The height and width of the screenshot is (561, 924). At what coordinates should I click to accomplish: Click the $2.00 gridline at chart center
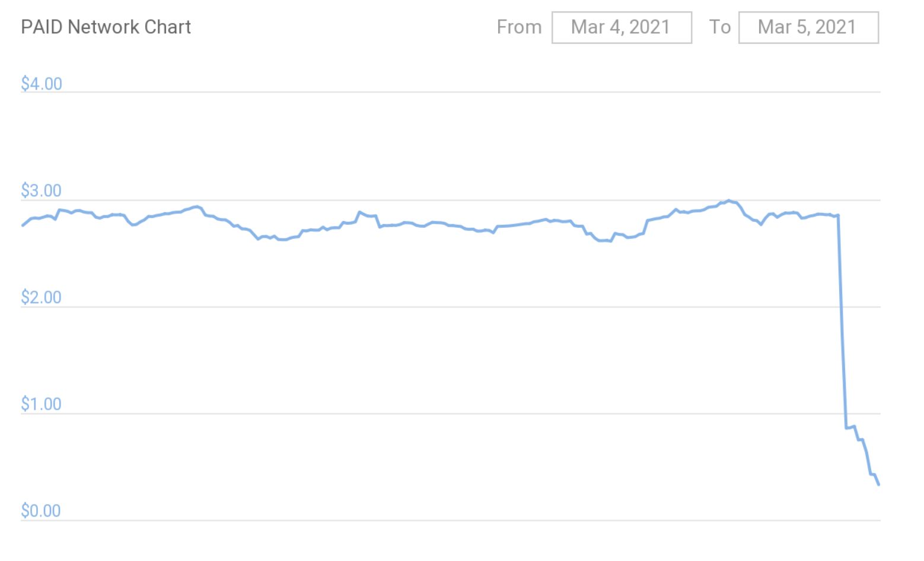[451, 307]
